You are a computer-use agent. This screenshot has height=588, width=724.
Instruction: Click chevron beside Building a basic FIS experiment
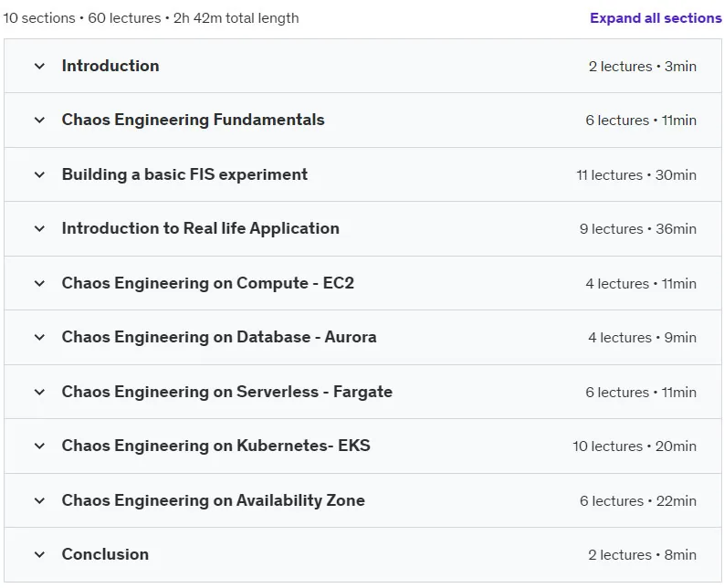coord(39,174)
